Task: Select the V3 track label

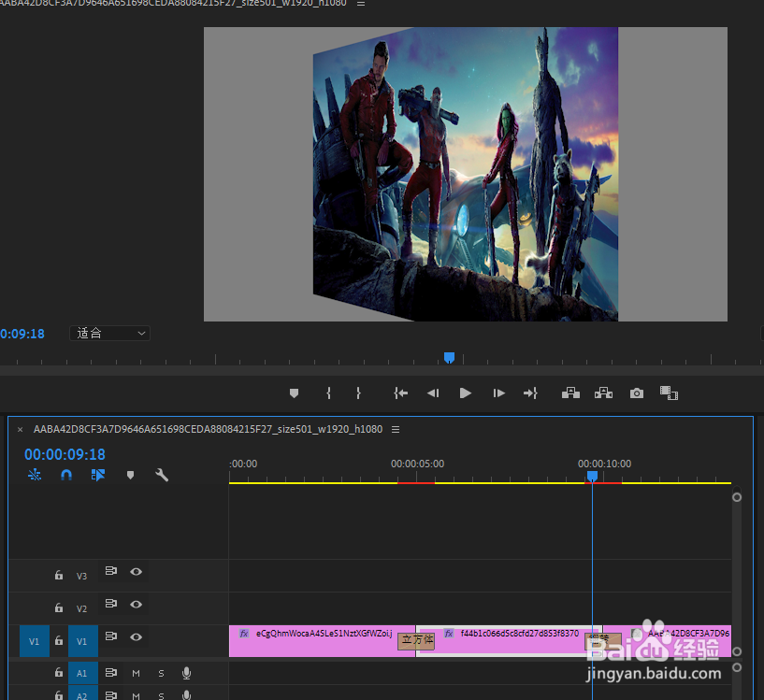Action: 81,577
